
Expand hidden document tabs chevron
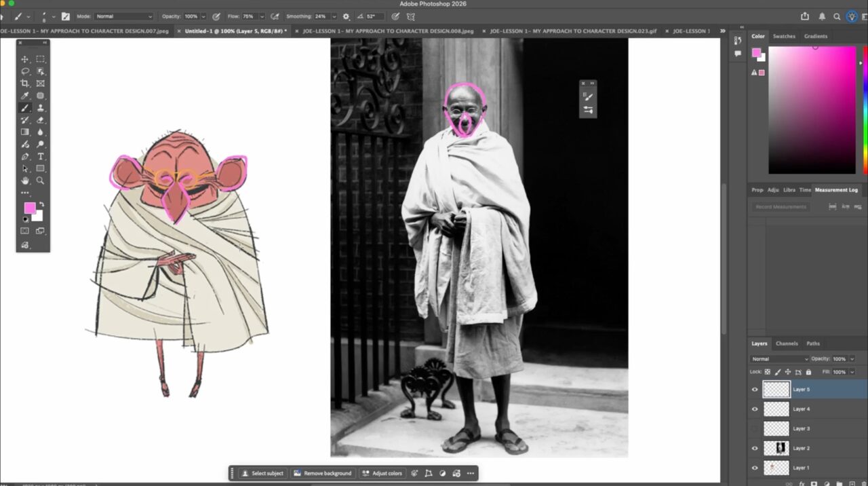722,31
